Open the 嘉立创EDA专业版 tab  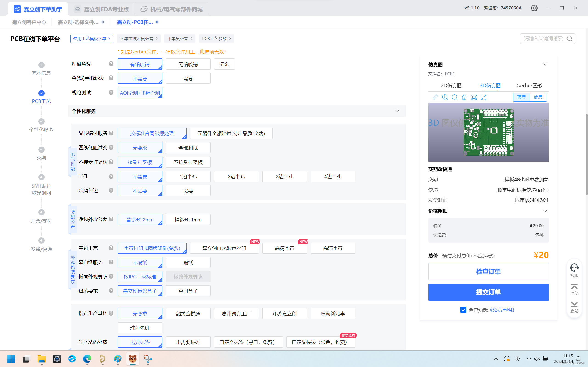tap(101, 9)
